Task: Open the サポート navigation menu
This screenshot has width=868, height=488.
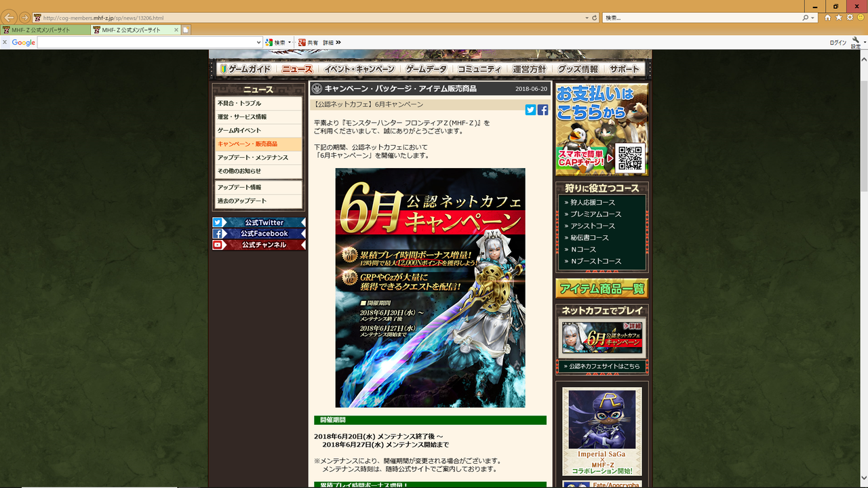Action: (625, 69)
